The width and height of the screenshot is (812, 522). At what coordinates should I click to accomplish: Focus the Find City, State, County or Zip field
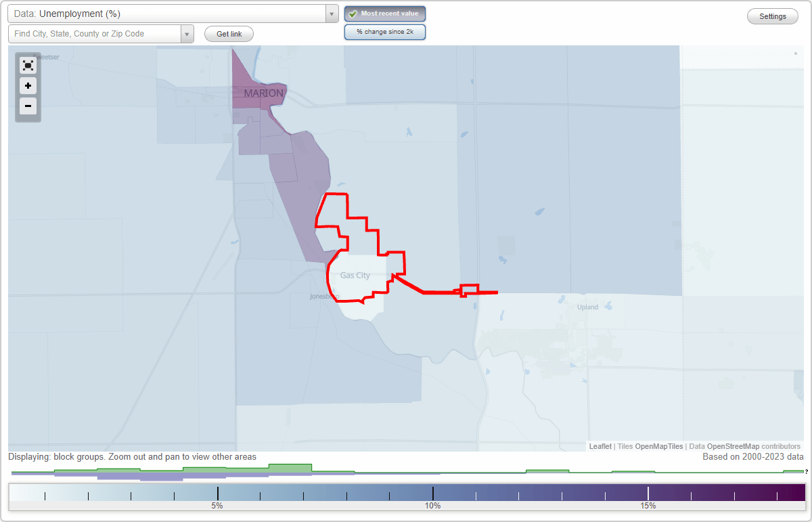click(x=95, y=34)
